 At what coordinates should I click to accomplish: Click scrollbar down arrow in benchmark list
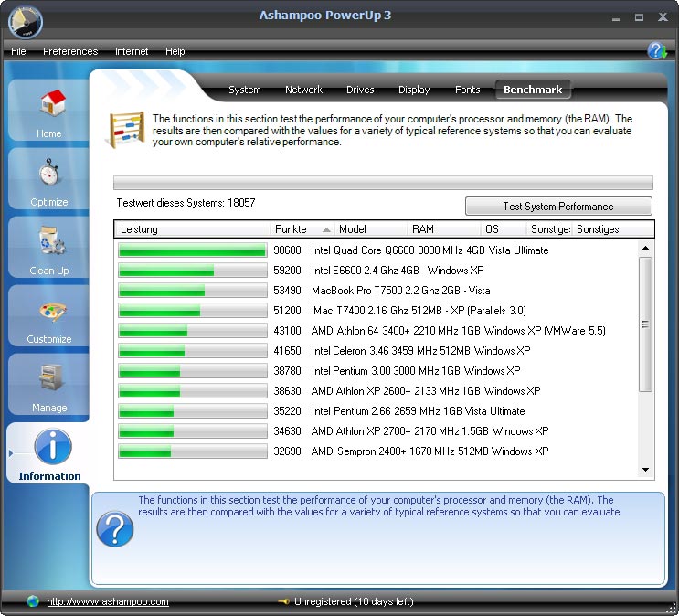pos(645,470)
